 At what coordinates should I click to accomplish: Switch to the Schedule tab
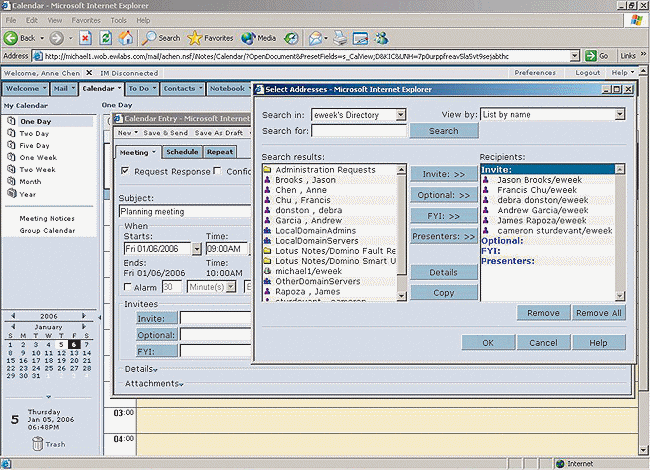click(x=182, y=152)
